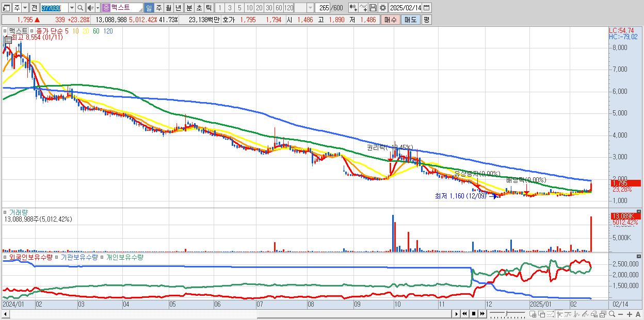Add indicator with candlestick-plus icon
This screenshot has height=320, width=644.
coord(353,8)
